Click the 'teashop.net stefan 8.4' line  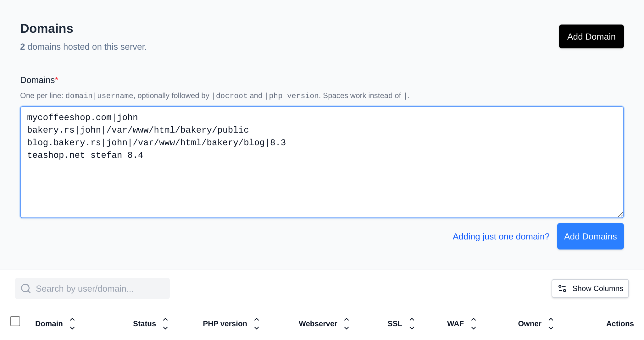[85, 155]
